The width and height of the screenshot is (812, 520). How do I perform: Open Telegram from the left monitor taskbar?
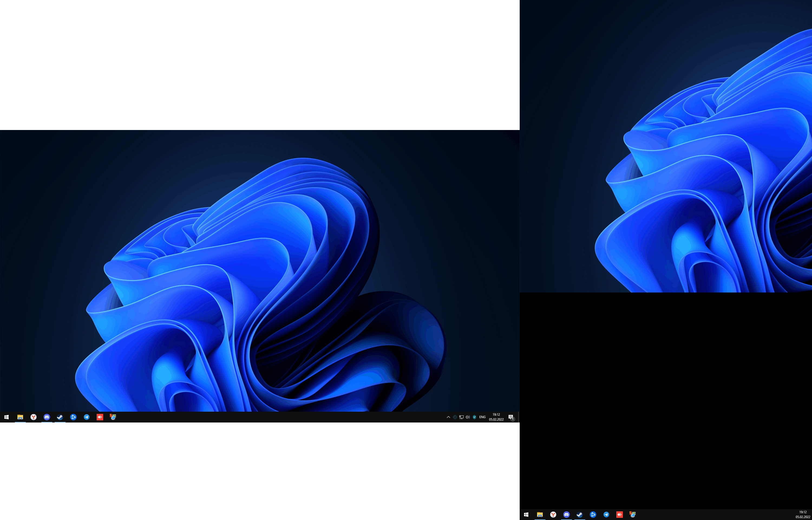point(87,417)
